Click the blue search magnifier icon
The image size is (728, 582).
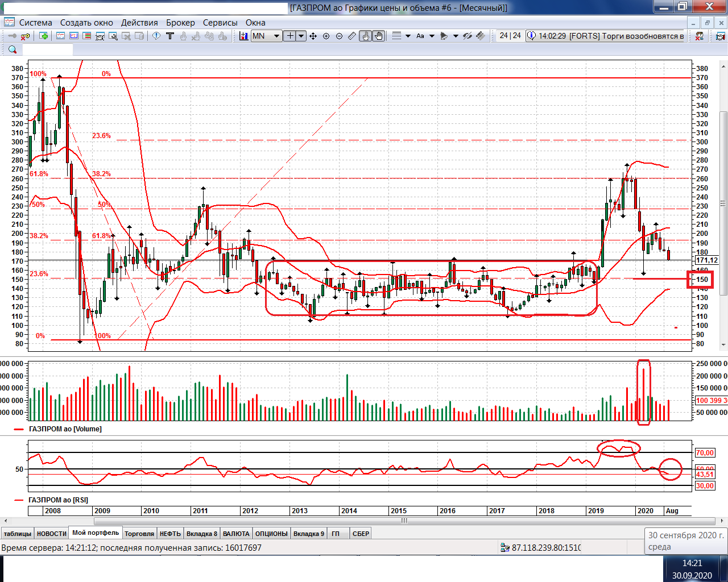(x=13, y=49)
